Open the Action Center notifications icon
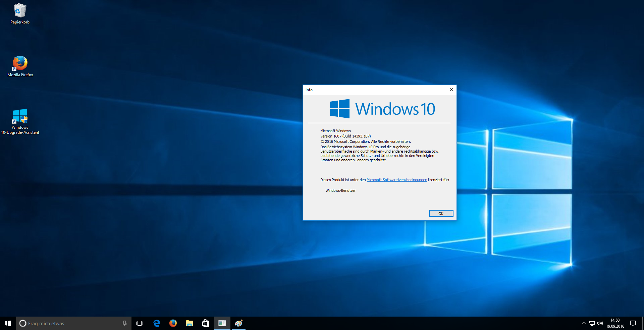 click(x=633, y=323)
